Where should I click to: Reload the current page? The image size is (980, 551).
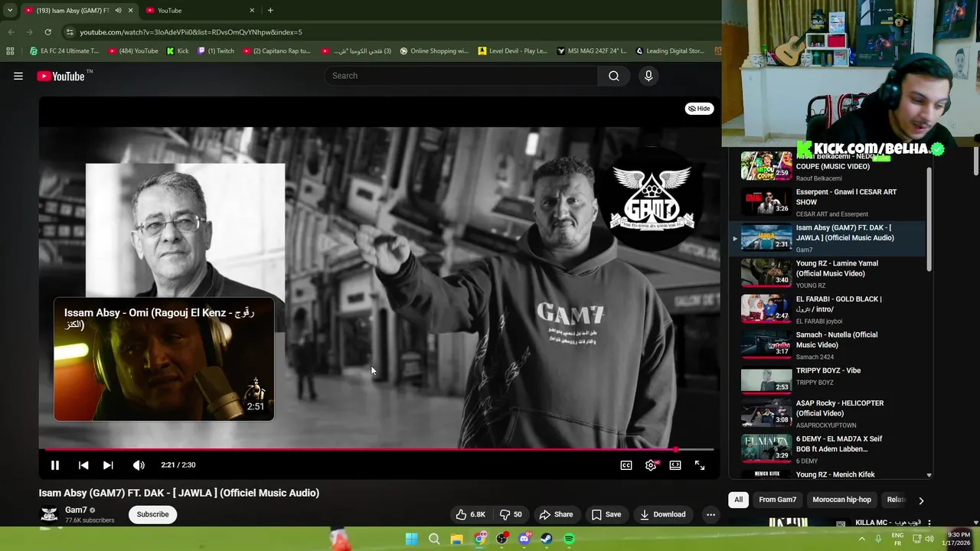(47, 32)
